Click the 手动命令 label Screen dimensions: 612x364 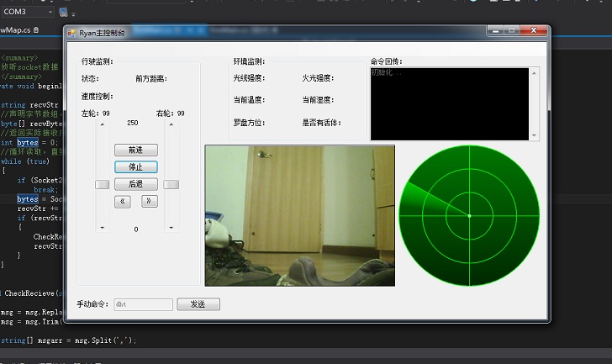click(x=92, y=304)
